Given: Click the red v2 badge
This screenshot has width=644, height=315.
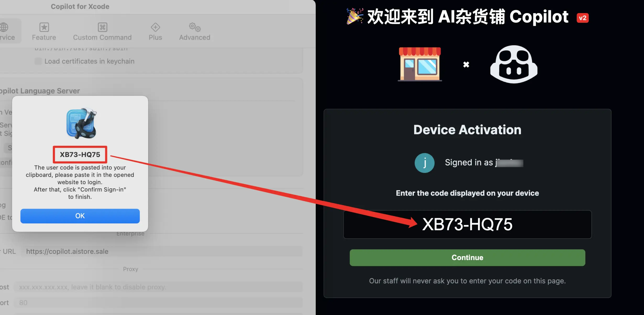Looking at the screenshot, I should tap(582, 18).
